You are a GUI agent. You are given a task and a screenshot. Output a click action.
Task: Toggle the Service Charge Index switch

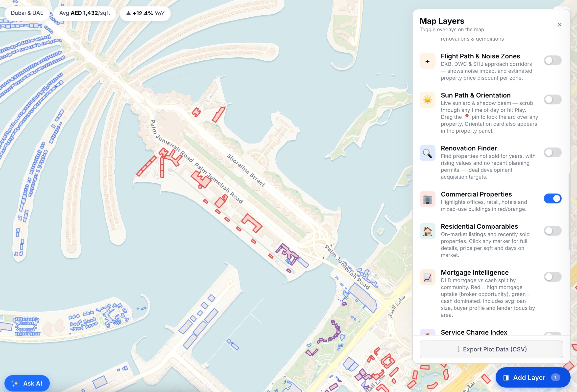pos(553,333)
